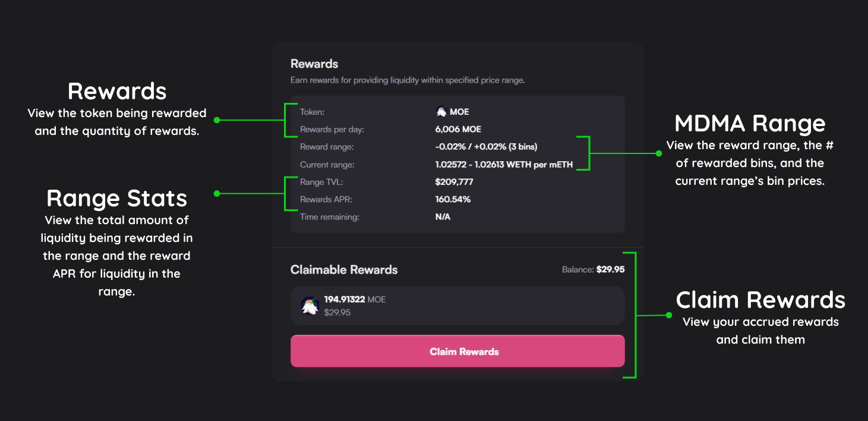Click the MOE token icon in the Token row

(441, 111)
